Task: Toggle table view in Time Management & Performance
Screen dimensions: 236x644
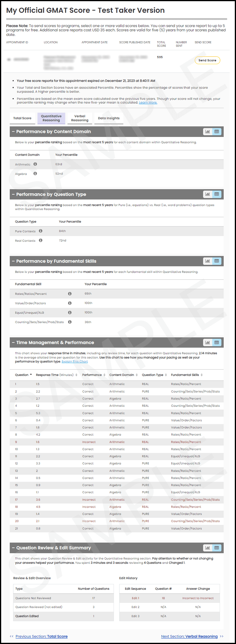Action: [217, 342]
